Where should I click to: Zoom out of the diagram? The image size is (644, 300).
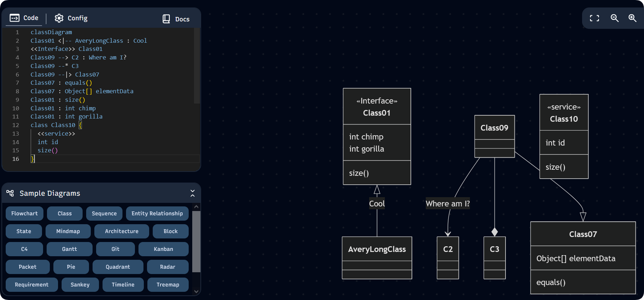coord(614,18)
